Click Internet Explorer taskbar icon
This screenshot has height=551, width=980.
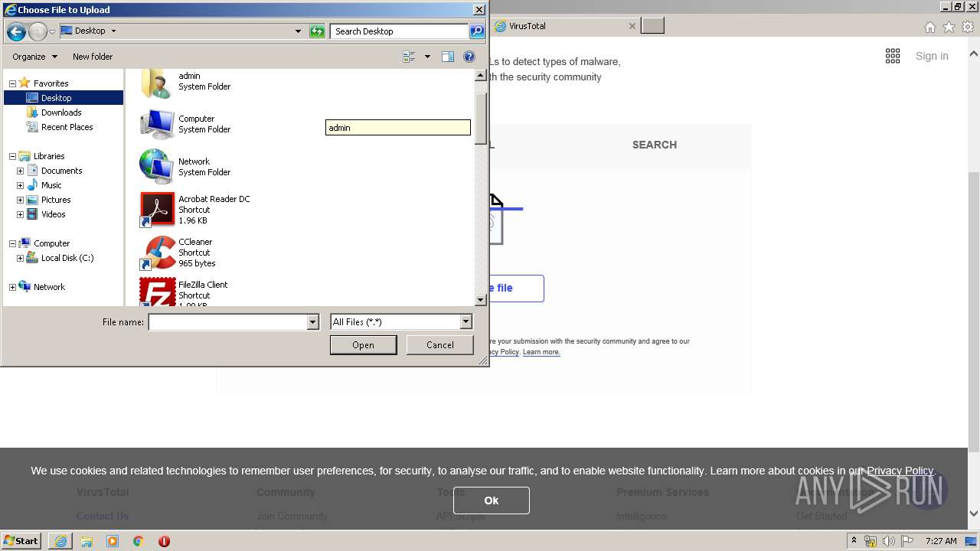(60, 541)
